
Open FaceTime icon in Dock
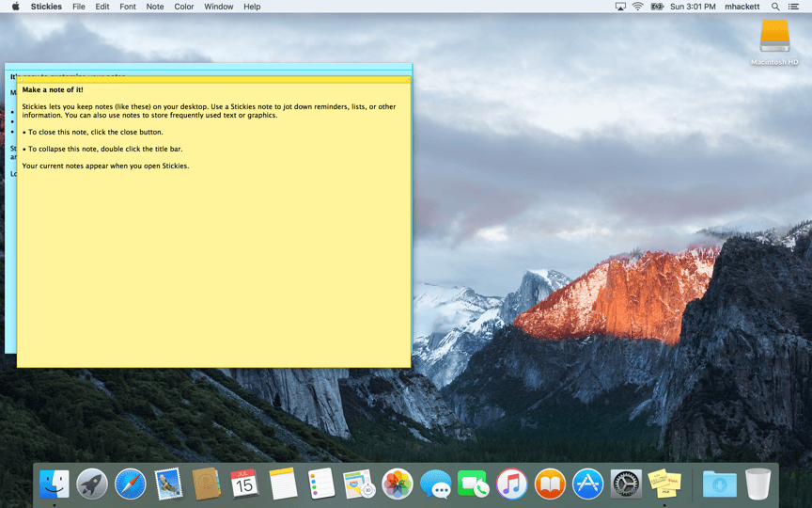(473, 484)
